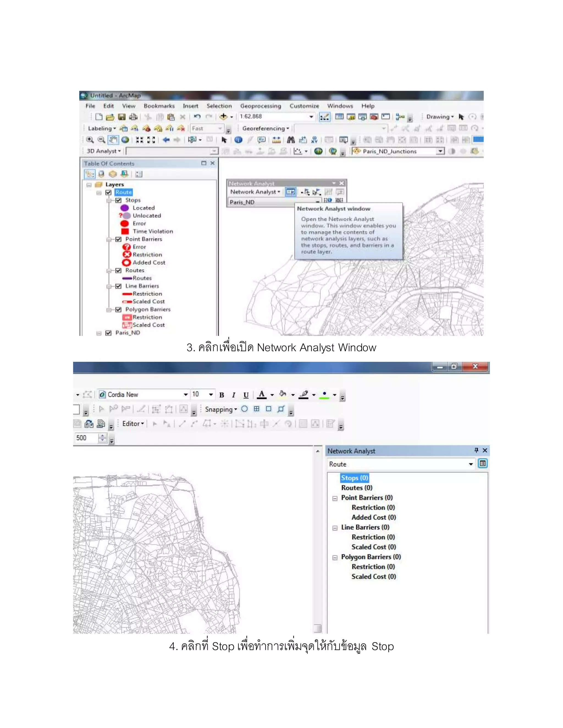The image size is (563, 728).
Task: Click the Underline U formatting icon
Action: [x=246, y=395]
